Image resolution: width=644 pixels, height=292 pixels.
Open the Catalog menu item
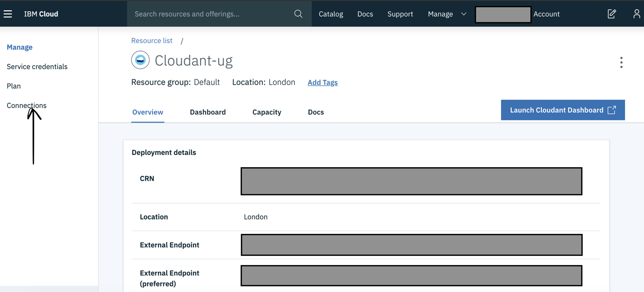coord(331,14)
